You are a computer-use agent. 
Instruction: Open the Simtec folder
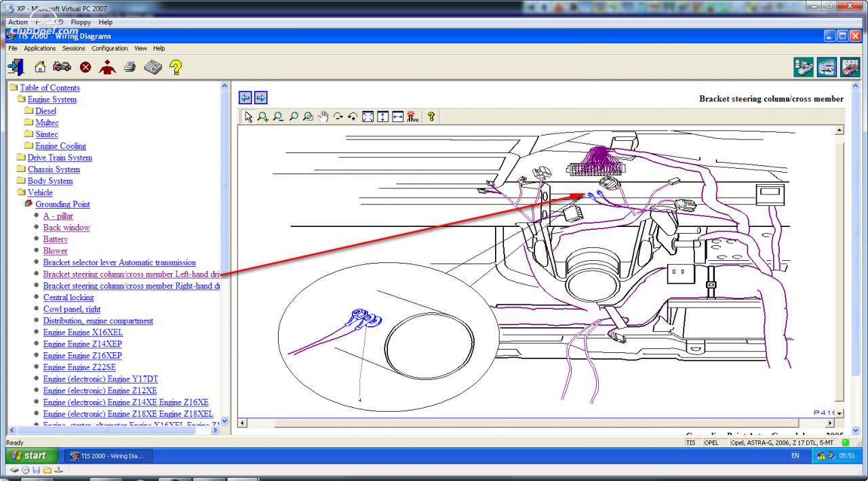click(47, 134)
